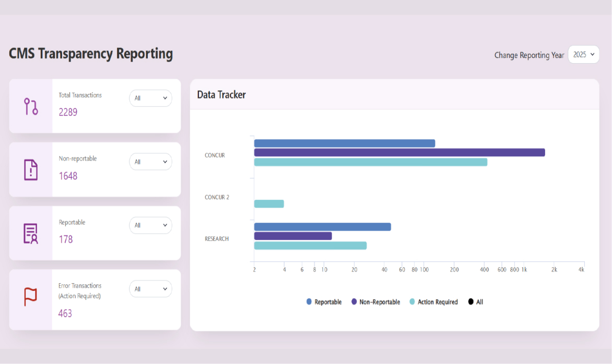
Task: Open the Reportable card filter dropdown
Action: (x=150, y=225)
